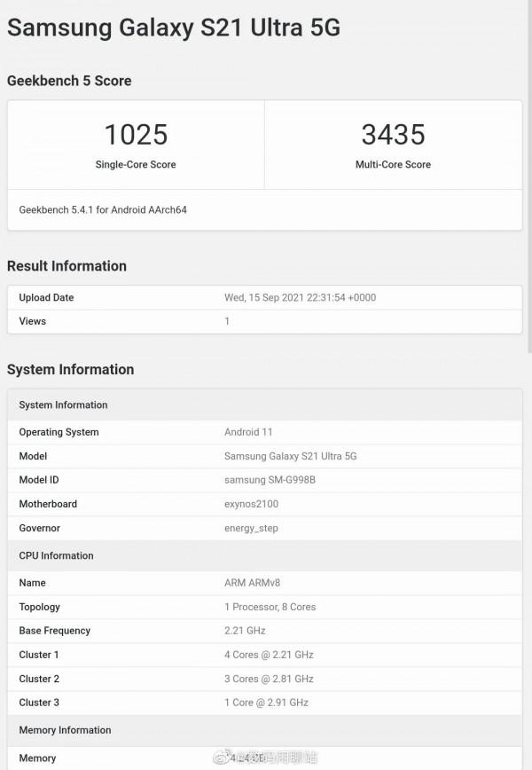Viewport: 532px width, 770px height.
Task: Click the Samsung Galaxy S21 Ultra 5G page title
Action: [x=173, y=28]
